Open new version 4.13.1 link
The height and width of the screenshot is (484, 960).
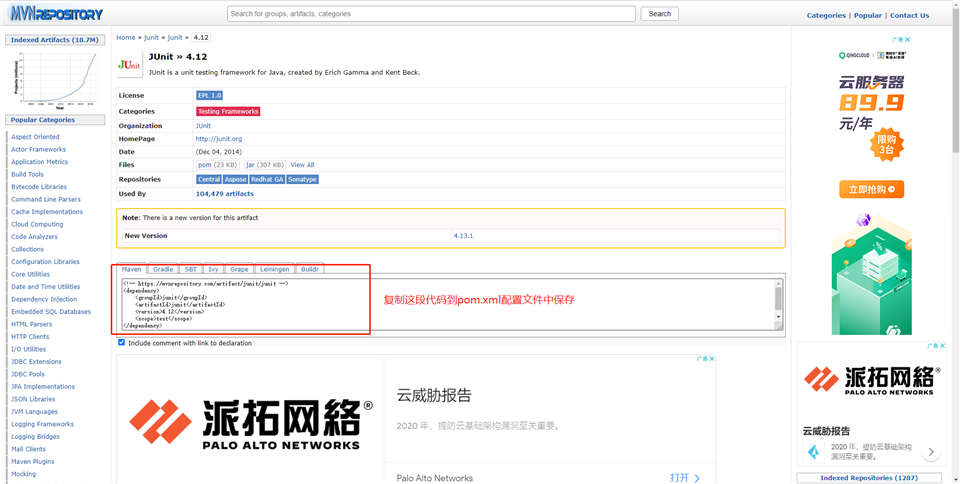tap(463, 236)
